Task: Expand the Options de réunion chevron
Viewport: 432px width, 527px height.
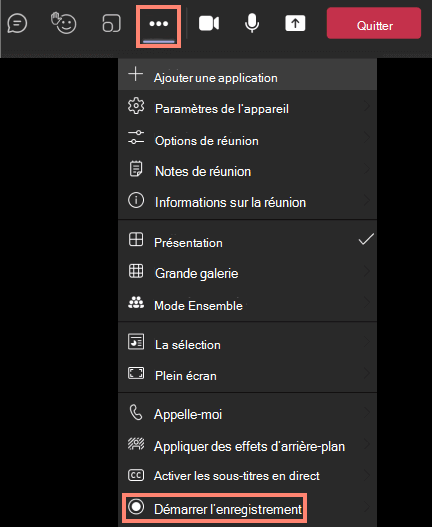Action: click(x=367, y=137)
